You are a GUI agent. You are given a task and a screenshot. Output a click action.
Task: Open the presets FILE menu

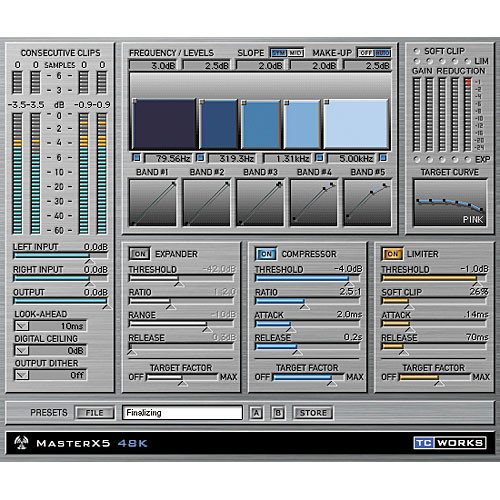click(95, 413)
